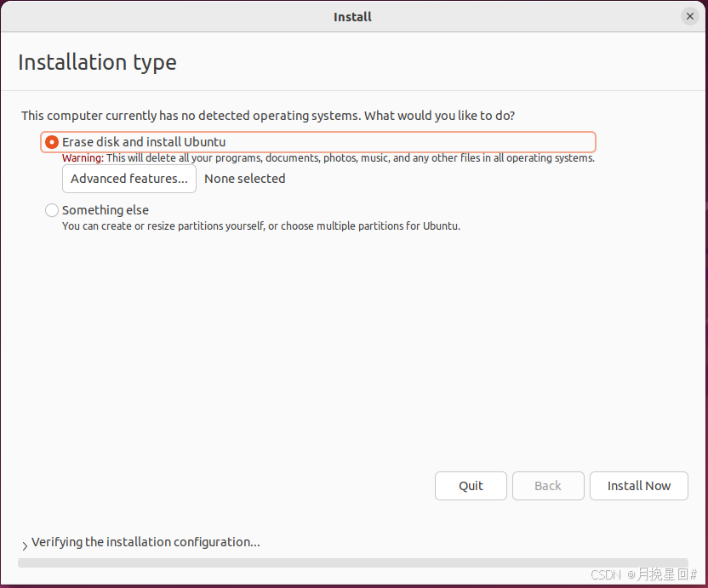708x588 pixels.
Task: Click the Verifying the installation configuration text
Action: tap(146, 542)
